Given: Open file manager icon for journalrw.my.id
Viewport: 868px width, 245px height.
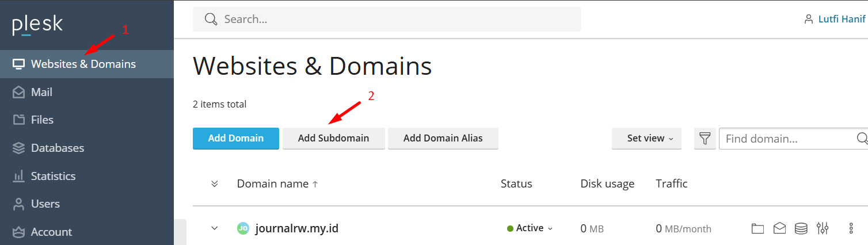Looking at the screenshot, I should coord(757,229).
